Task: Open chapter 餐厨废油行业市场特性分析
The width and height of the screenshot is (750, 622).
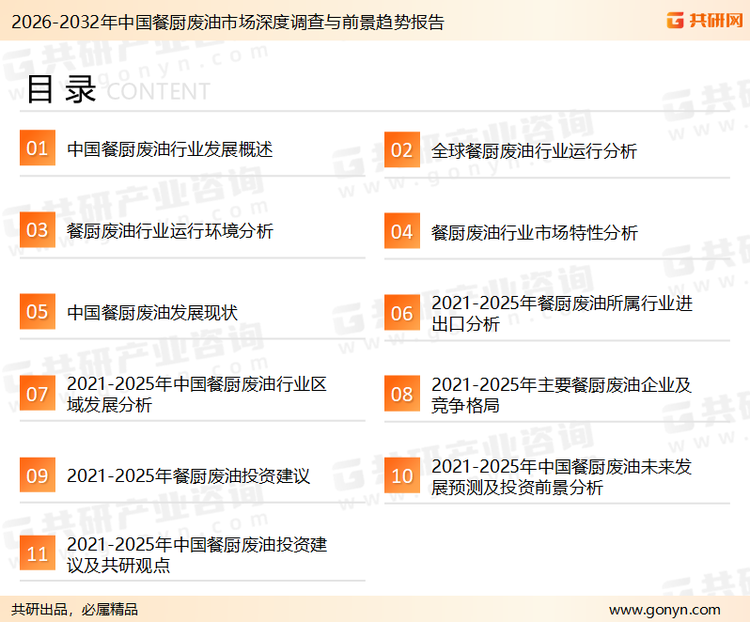Action: click(x=534, y=233)
